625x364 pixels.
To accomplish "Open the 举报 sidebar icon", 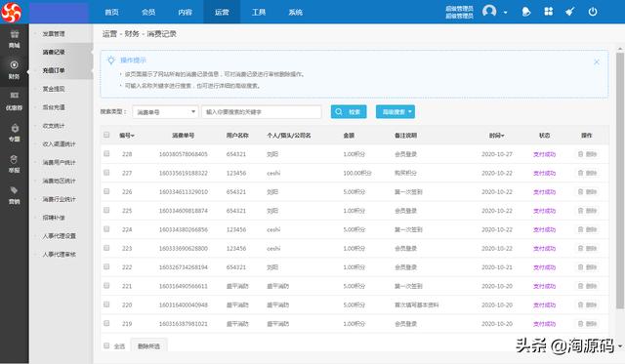I will pyautogui.click(x=15, y=159).
